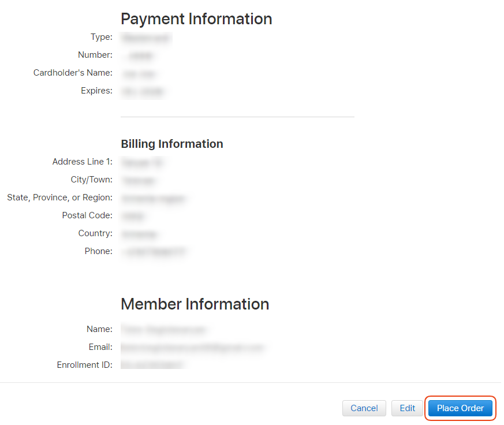This screenshot has height=425, width=504.
Task: Click the Cardholder's Name label
Action: (x=73, y=73)
